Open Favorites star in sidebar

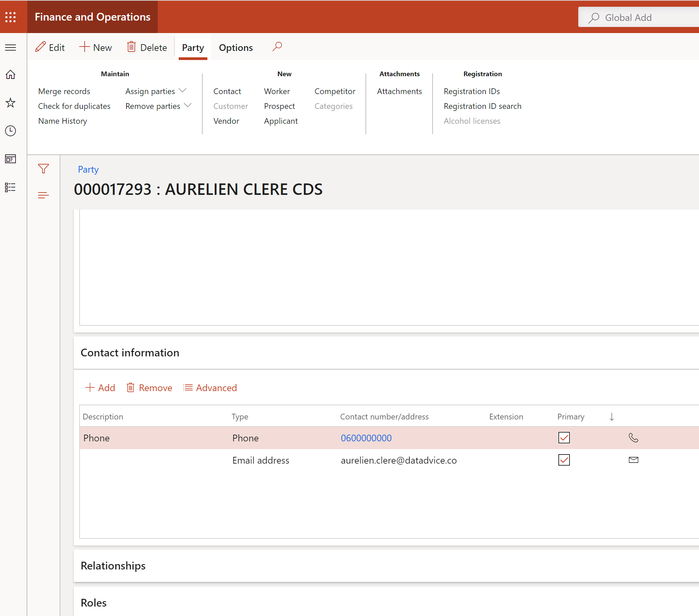click(x=10, y=102)
